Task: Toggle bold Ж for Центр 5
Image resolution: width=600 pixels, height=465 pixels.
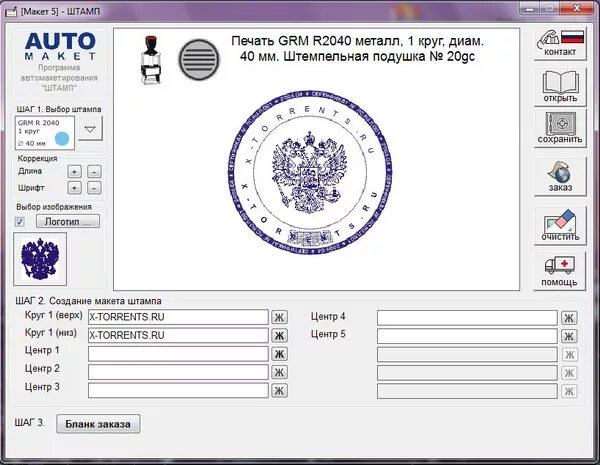Action: [x=569, y=336]
